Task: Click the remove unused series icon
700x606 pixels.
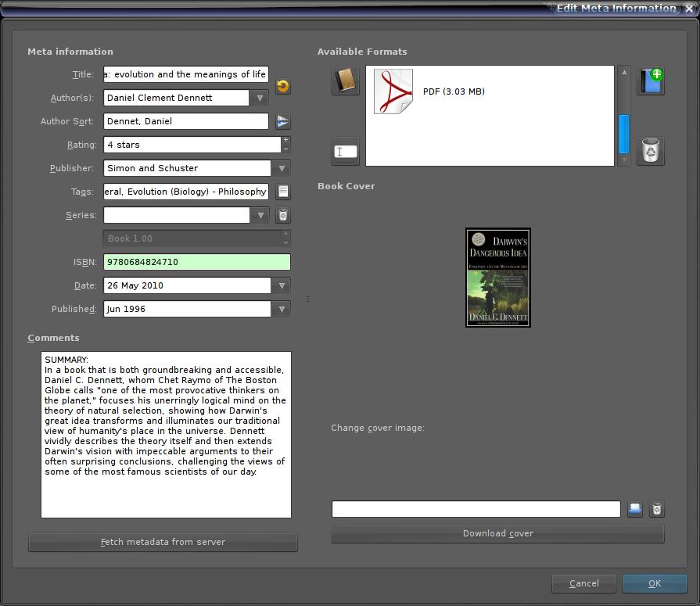Action: pyautogui.click(x=283, y=215)
